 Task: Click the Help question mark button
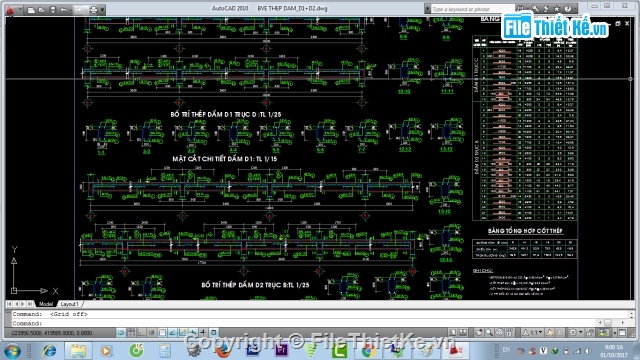[x=568, y=8]
